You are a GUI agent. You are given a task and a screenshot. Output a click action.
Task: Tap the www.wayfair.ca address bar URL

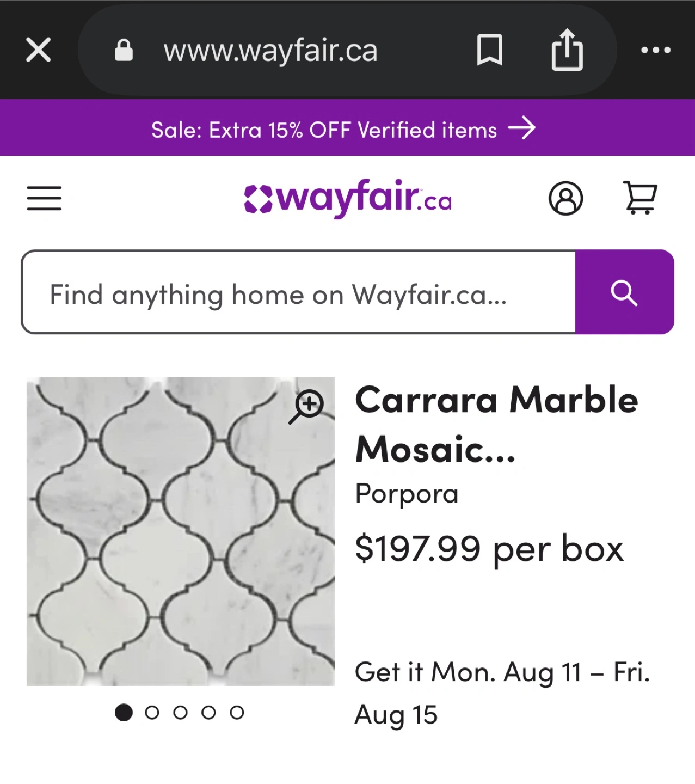click(270, 51)
